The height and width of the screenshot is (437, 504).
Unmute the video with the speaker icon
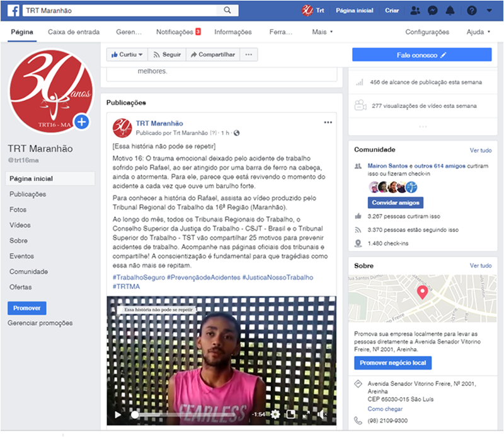point(322,414)
